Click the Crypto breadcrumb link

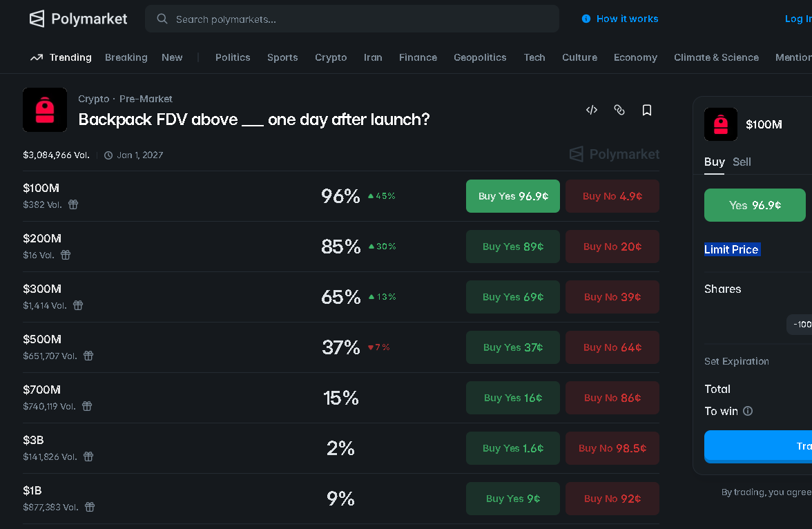pyautogui.click(x=94, y=99)
